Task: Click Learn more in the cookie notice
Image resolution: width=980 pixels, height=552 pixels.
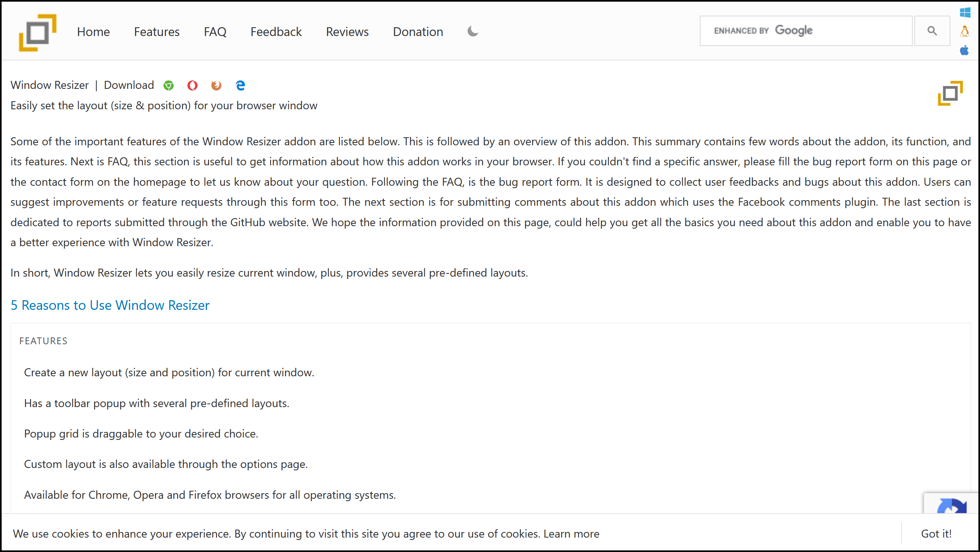Action: click(x=571, y=534)
